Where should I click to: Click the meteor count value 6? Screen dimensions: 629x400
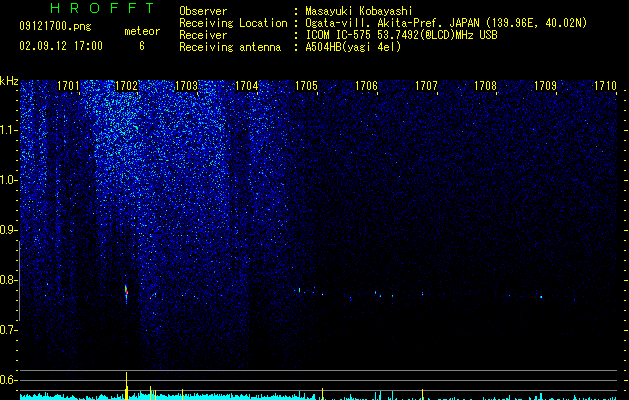point(142,46)
